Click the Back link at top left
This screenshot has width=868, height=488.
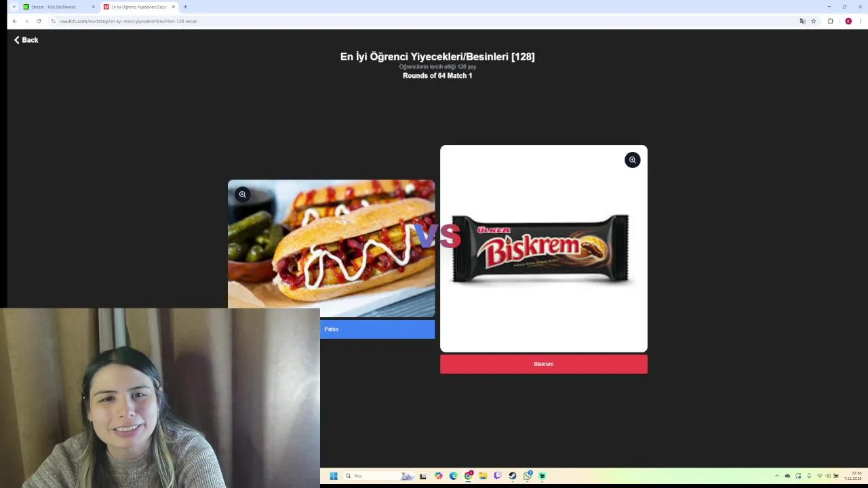tap(26, 40)
